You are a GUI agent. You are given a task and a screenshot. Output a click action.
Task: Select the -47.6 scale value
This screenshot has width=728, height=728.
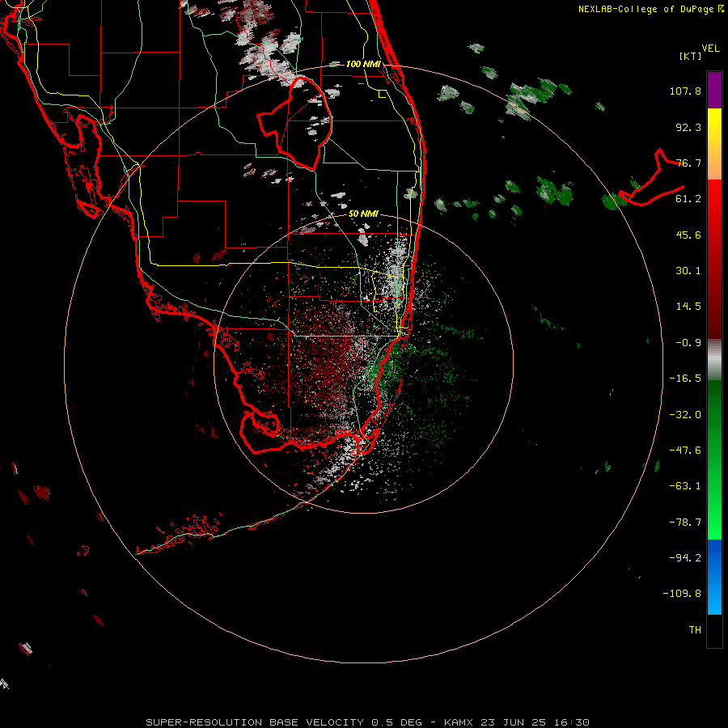tap(685, 451)
